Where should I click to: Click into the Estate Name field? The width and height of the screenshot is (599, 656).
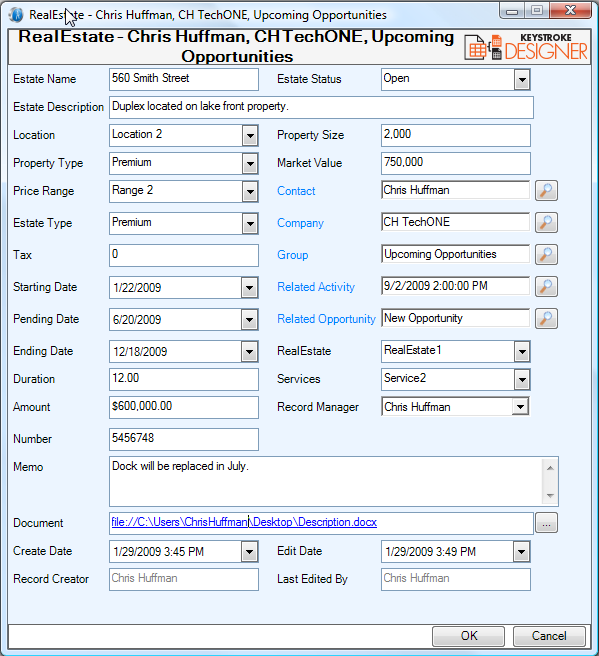[184, 79]
